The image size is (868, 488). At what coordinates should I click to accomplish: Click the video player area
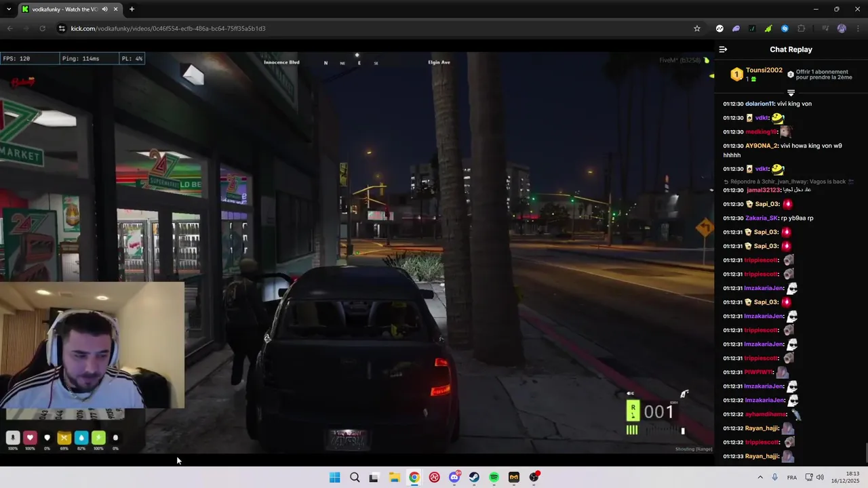pyautogui.click(x=357, y=254)
